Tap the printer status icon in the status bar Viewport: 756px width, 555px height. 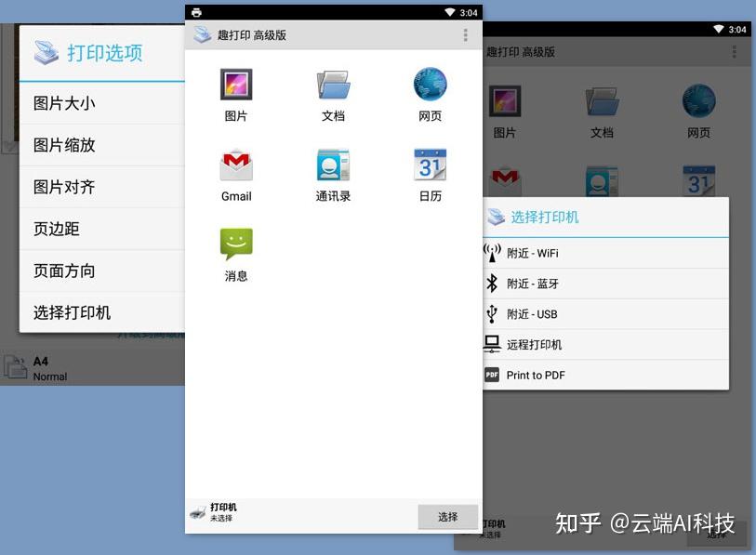(194, 12)
